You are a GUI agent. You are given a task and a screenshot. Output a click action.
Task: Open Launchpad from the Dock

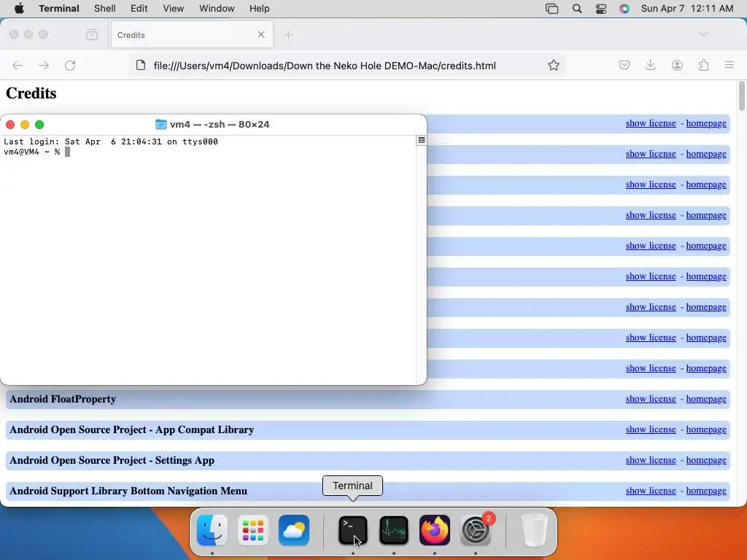tap(253, 530)
